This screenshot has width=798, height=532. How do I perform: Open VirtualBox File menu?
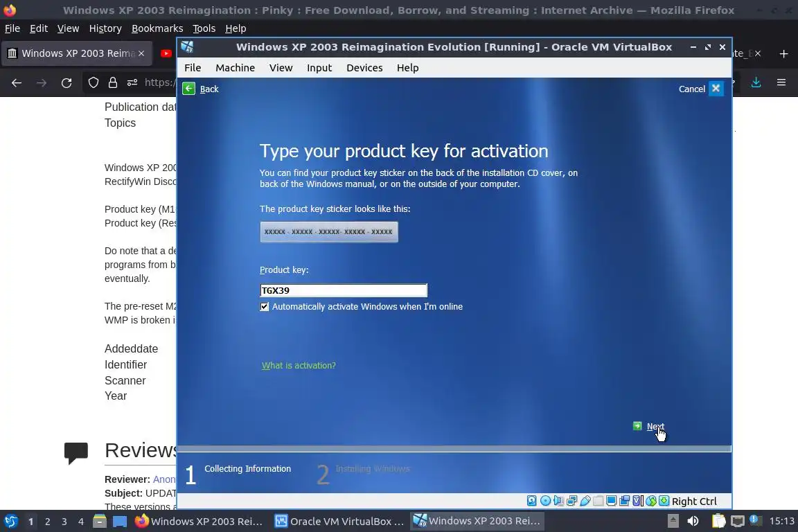click(193, 68)
